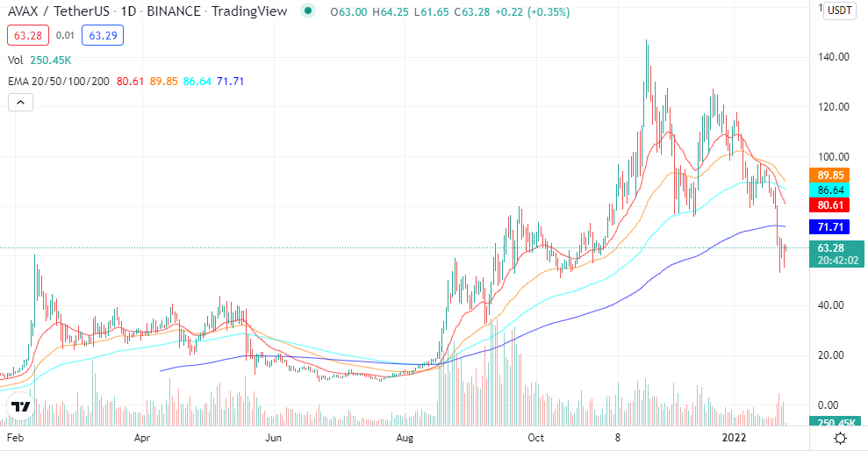The width and height of the screenshot is (868, 451).
Task: Click the 0.00 price axis label
Action: [x=829, y=404]
